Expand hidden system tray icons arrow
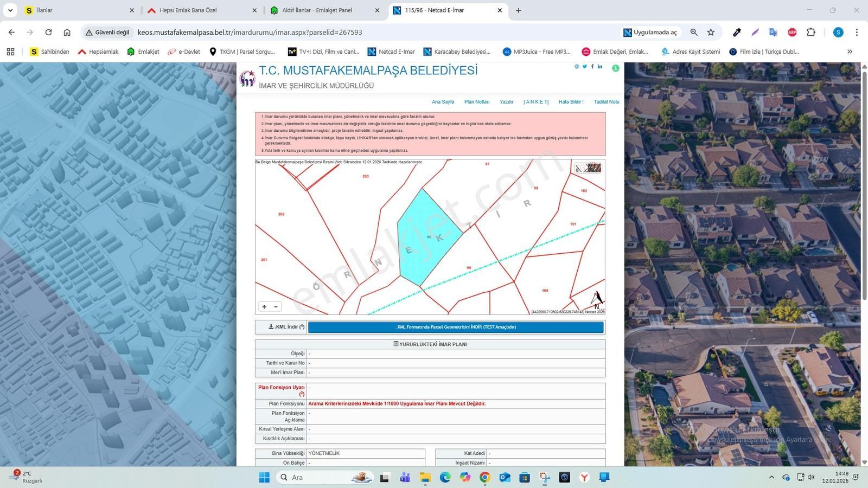 tap(771, 477)
